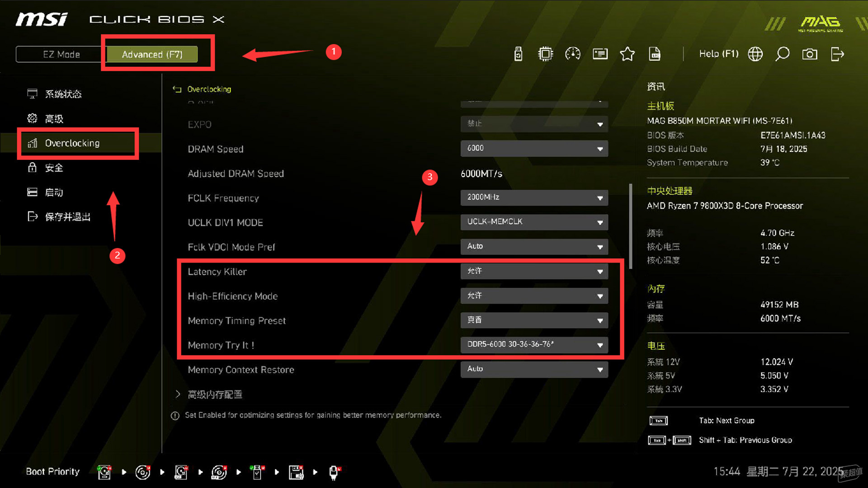The width and height of the screenshot is (868, 488).
Task: Open the CPU chip info icon
Action: [x=546, y=54]
